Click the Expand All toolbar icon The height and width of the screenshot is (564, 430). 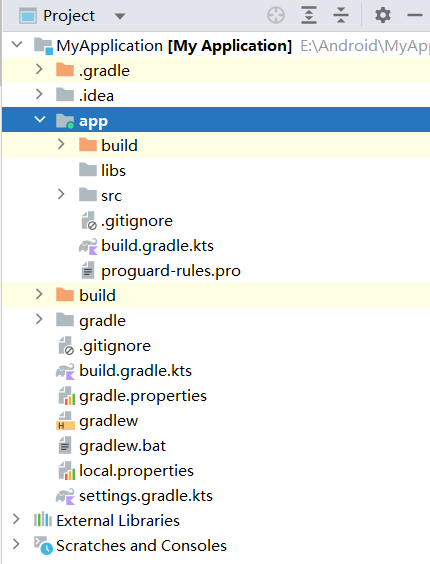309,15
